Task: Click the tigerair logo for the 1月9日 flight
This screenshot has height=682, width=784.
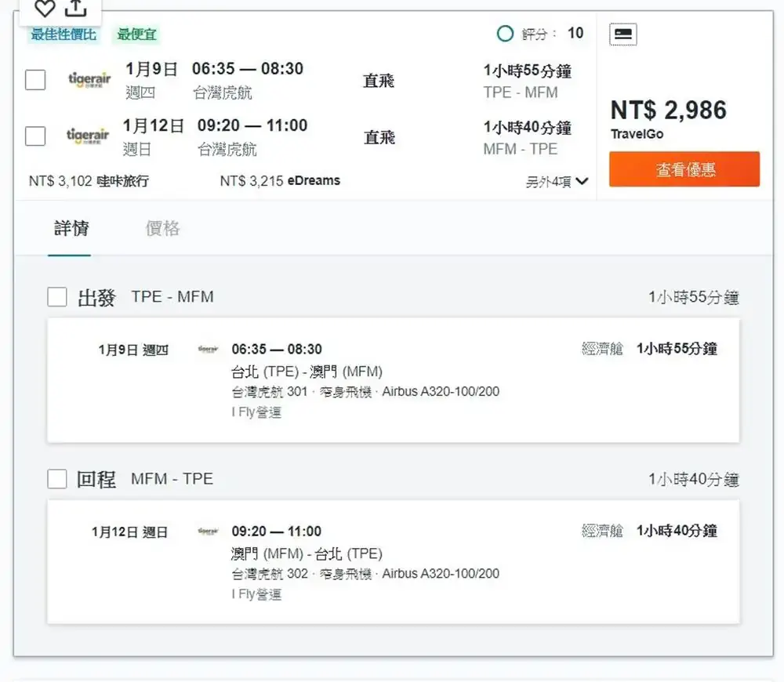Action: (x=89, y=80)
